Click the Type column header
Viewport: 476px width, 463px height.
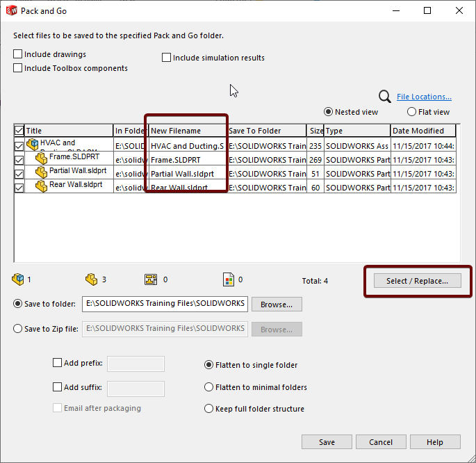coord(357,131)
